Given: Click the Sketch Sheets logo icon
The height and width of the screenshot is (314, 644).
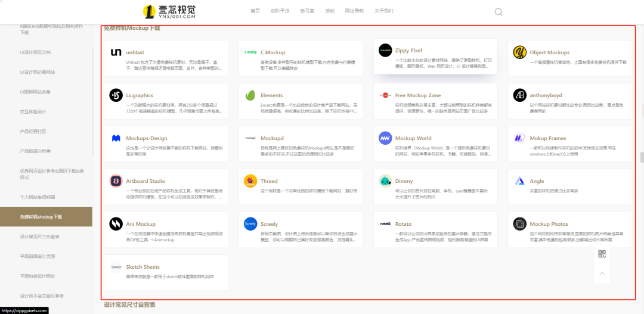Looking at the screenshot, I should point(116,267).
